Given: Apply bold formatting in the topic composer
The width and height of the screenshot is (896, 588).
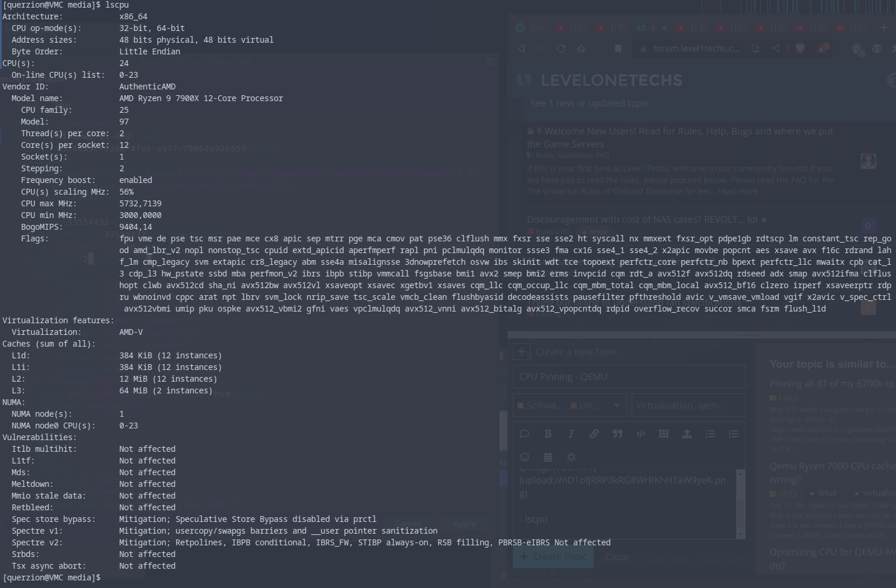Looking at the screenshot, I should pos(548,434).
